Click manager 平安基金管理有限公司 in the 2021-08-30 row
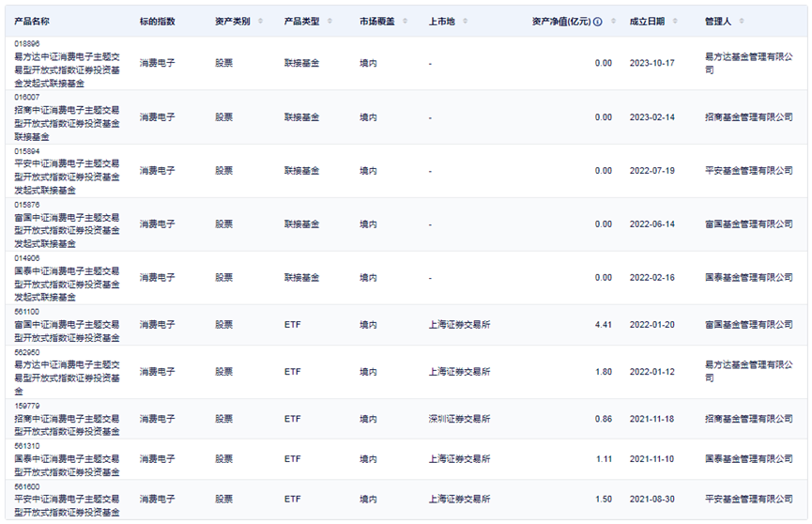The height and width of the screenshot is (524, 812). pyautogui.click(x=749, y=500)
